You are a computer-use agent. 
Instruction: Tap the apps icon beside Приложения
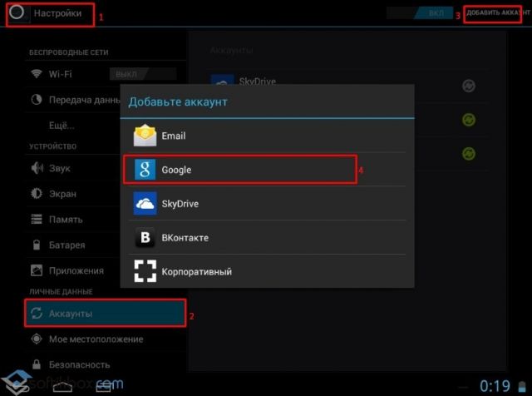click(37, 270)
